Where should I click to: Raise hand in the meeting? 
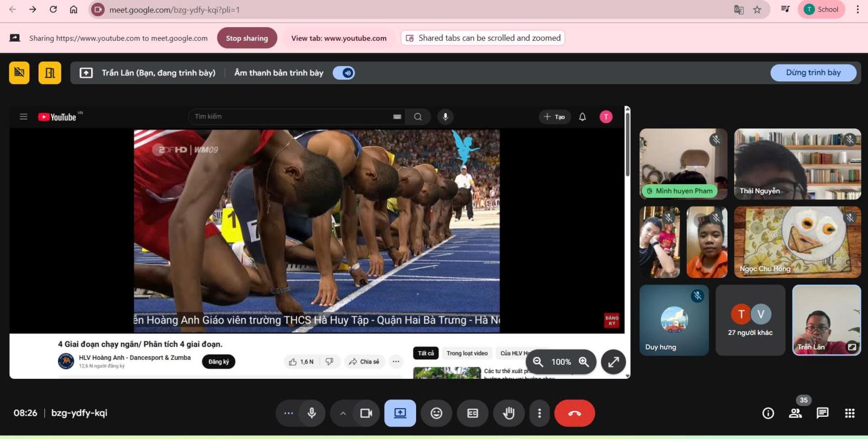(x=508, y=414)
